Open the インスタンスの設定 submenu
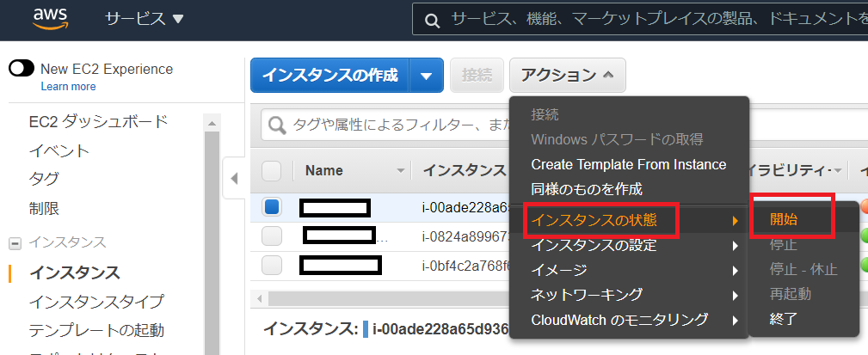The width and height of the screenshot is (868, 355). tap(630, 245)
